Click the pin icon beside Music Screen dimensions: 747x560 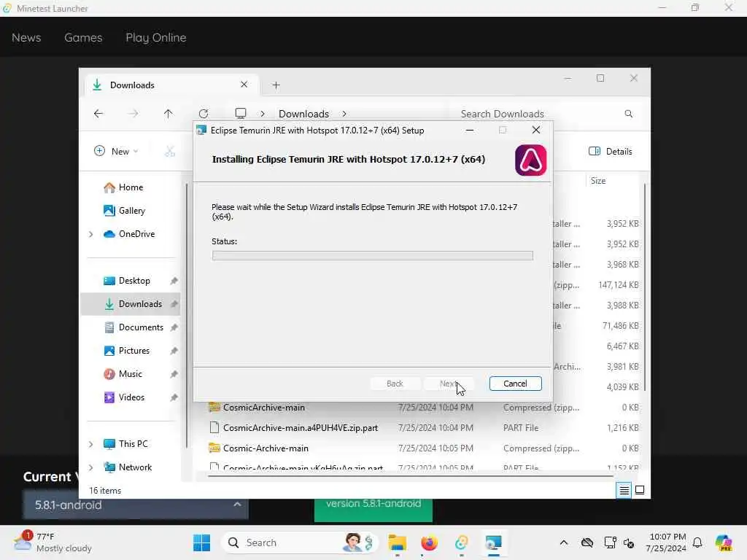(x=174, y=374)
